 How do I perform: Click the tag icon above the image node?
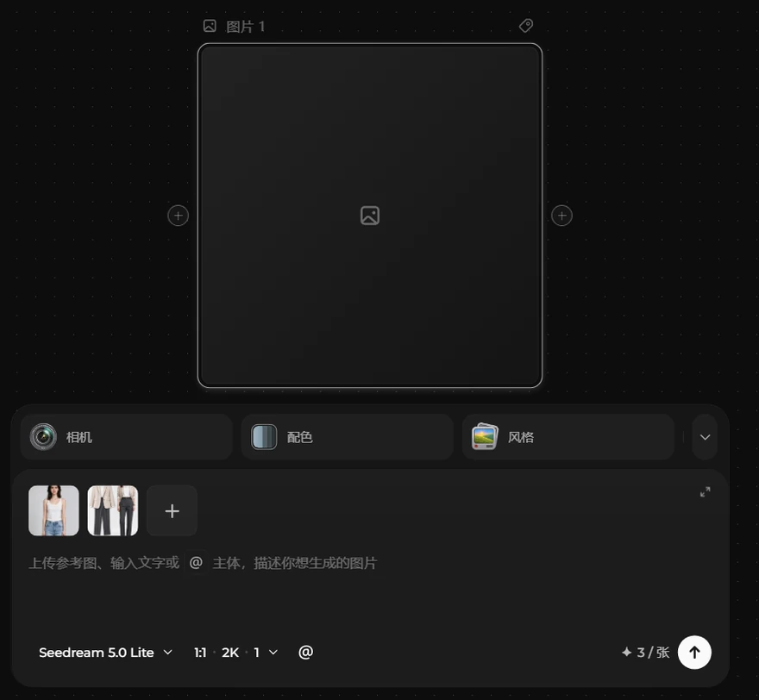click(526, 26)
